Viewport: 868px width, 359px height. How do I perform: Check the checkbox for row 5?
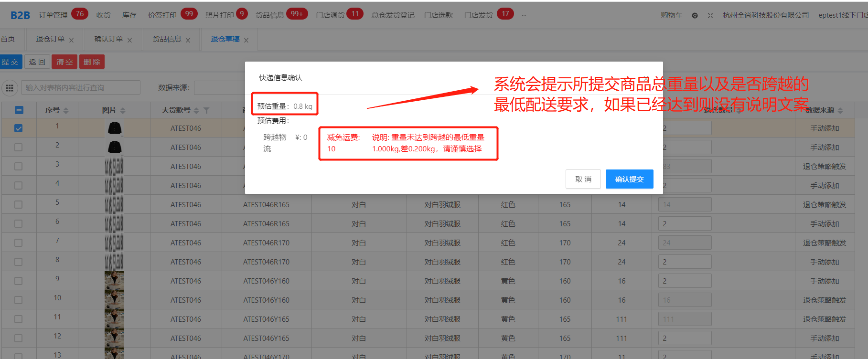pos(19,205)
